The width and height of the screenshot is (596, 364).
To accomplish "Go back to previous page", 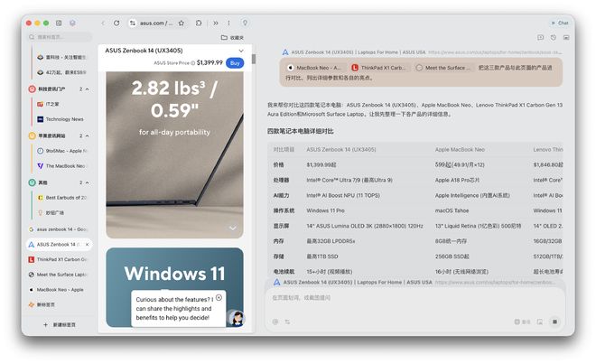I will point(103,23).
